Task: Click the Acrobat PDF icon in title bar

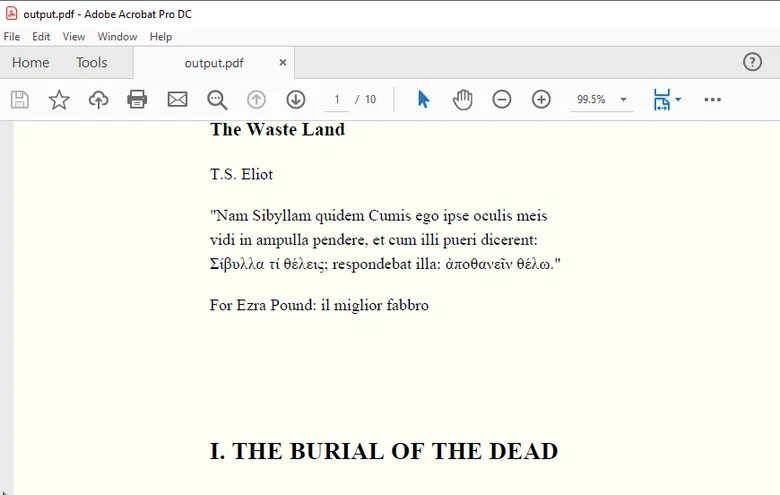Action: click(11, 13)
